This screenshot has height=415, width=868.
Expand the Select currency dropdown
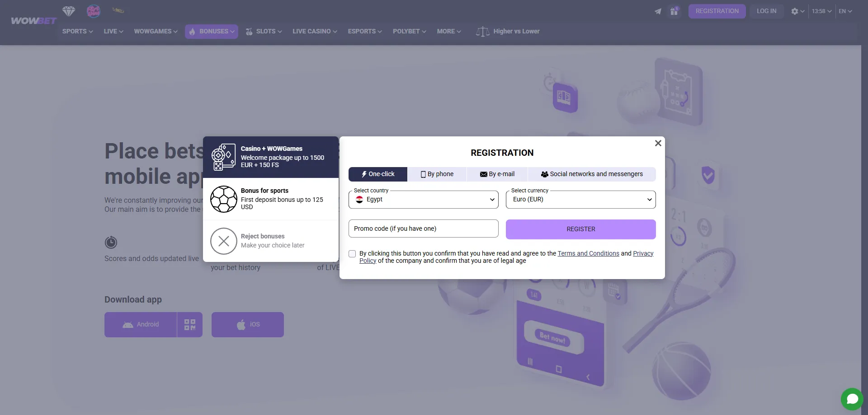pos(581,200)
